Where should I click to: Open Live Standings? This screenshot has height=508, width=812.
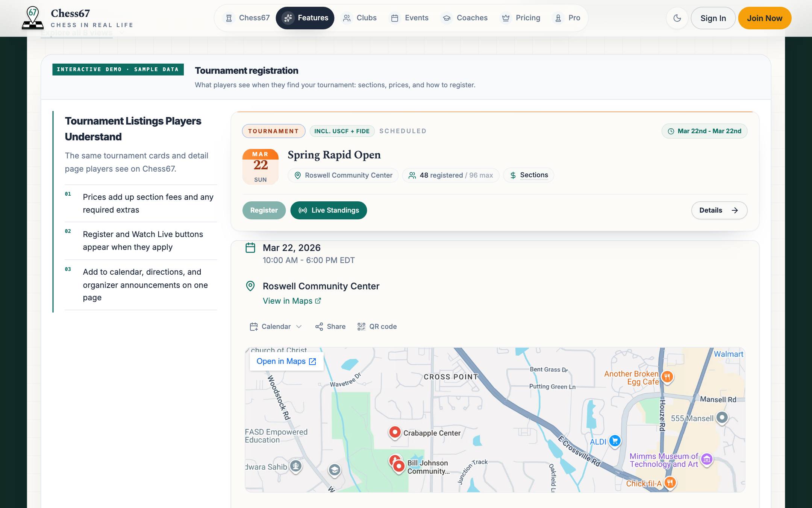(329, 210)
